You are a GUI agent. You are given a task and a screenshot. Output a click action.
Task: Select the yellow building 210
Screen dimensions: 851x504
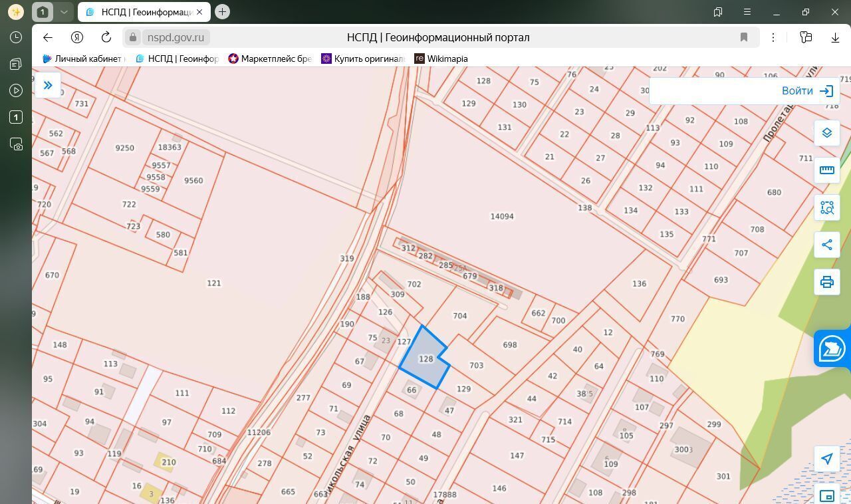[166, 462]
